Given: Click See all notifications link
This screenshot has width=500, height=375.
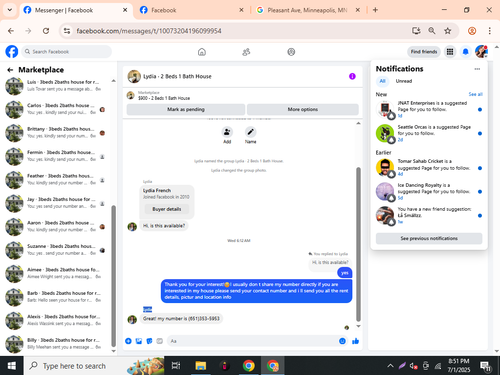Looking at the screenshot, I should [475, 94].
